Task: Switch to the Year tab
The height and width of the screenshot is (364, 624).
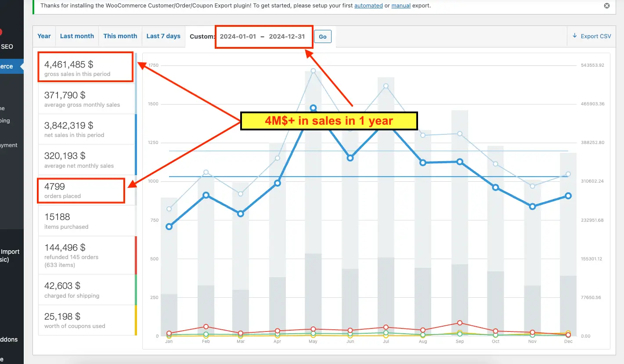Action: click(44, 36)
